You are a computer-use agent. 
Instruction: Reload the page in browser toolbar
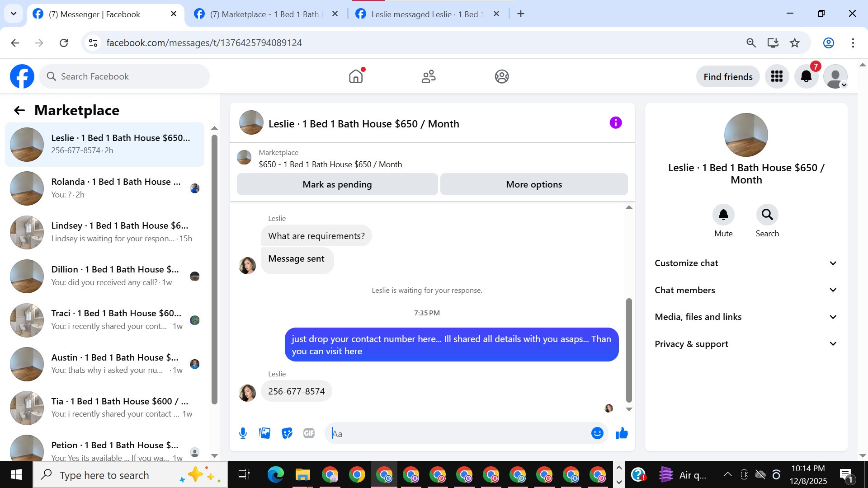pos(64,43)
